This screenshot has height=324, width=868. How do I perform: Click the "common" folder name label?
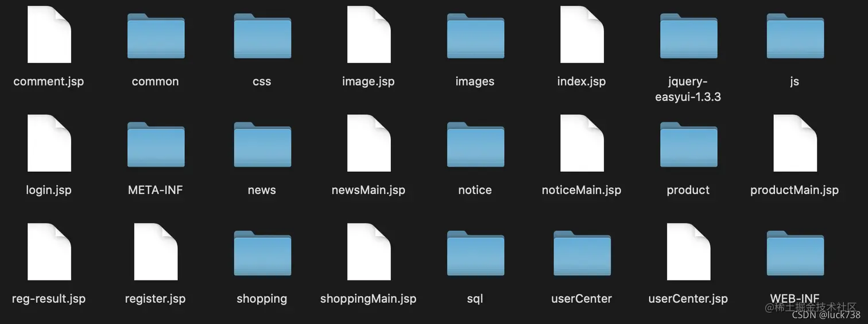[156, 82]
